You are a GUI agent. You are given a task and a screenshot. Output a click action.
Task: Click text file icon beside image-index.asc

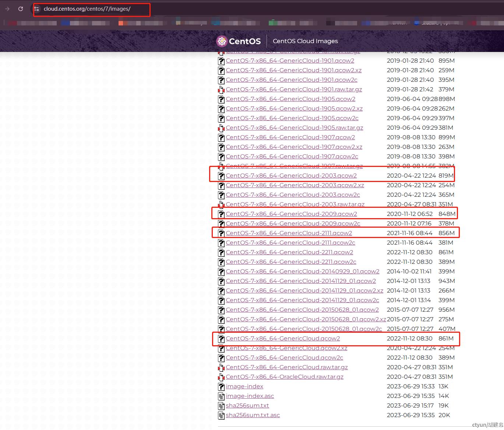[221, 396]
